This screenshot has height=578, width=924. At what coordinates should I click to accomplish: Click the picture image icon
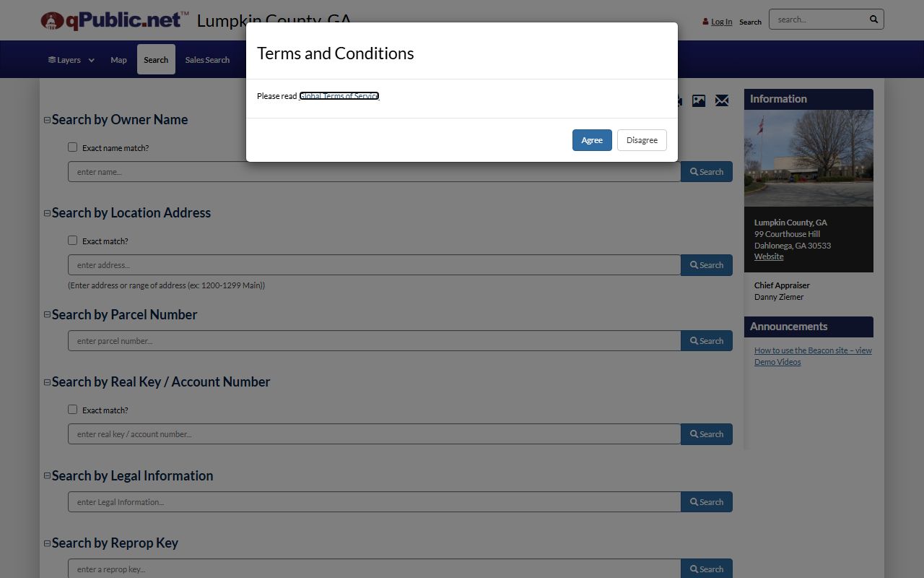coord(699,100)
